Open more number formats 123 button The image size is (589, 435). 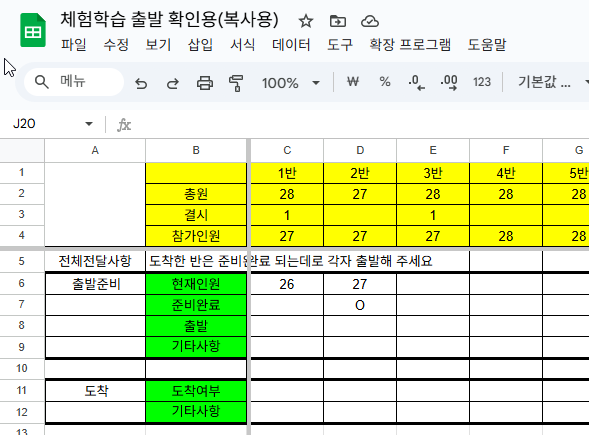point(482,82)
